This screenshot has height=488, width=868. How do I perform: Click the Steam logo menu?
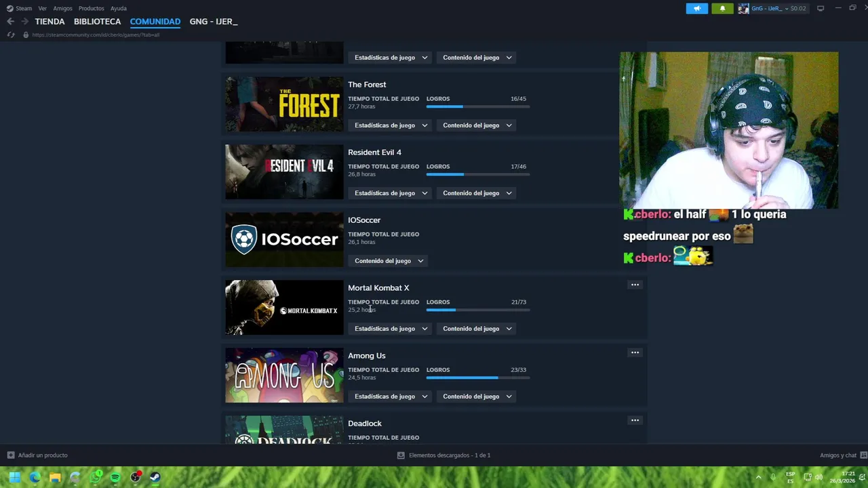19,8
